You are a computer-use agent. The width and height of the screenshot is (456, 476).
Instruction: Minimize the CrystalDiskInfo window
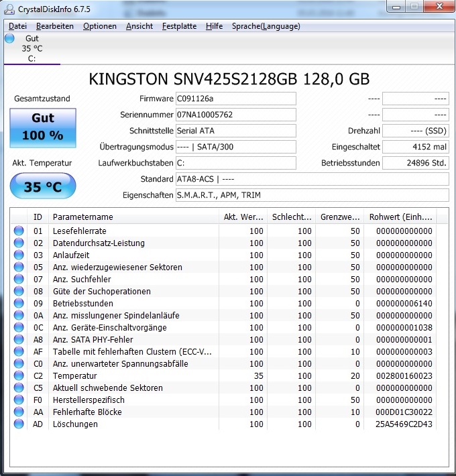pyautogui.click(x=396, y=7)
